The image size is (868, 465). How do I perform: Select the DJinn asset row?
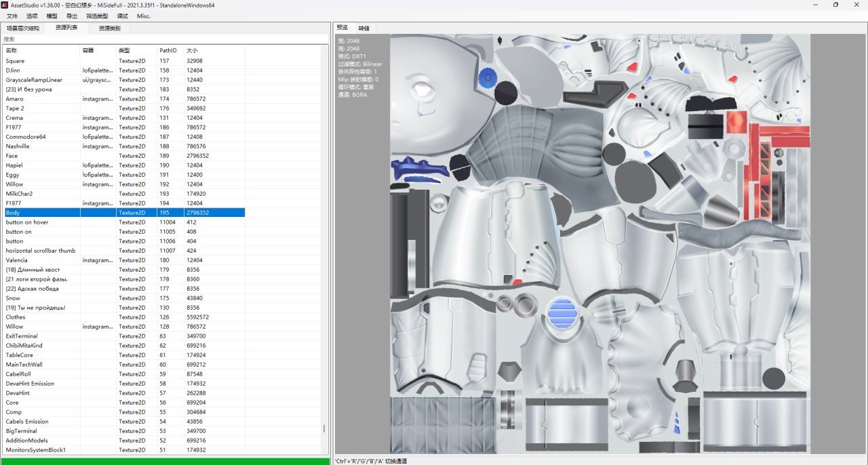pyautogui.click(x=124, y=70)
